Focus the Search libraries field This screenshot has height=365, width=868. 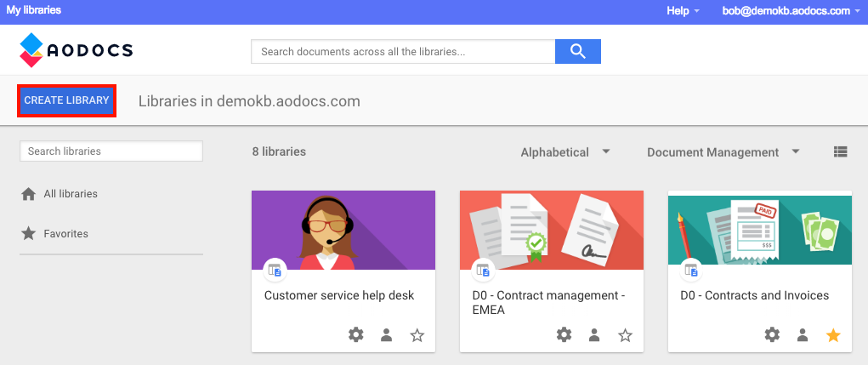pos(111,151)
